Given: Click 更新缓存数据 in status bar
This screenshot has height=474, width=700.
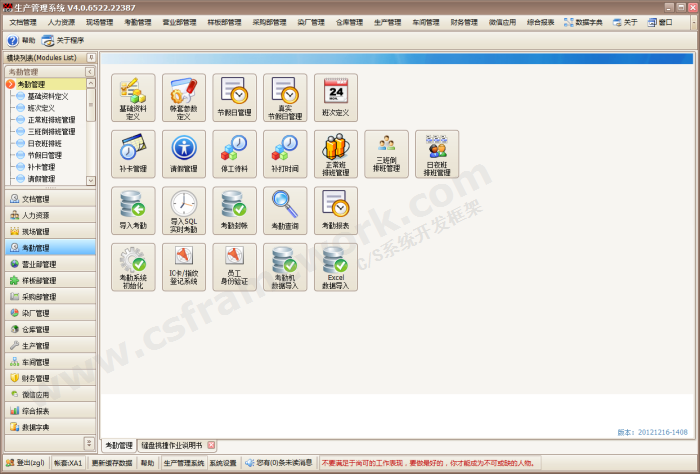Looking at the screenshot, I should coord(111,463).
